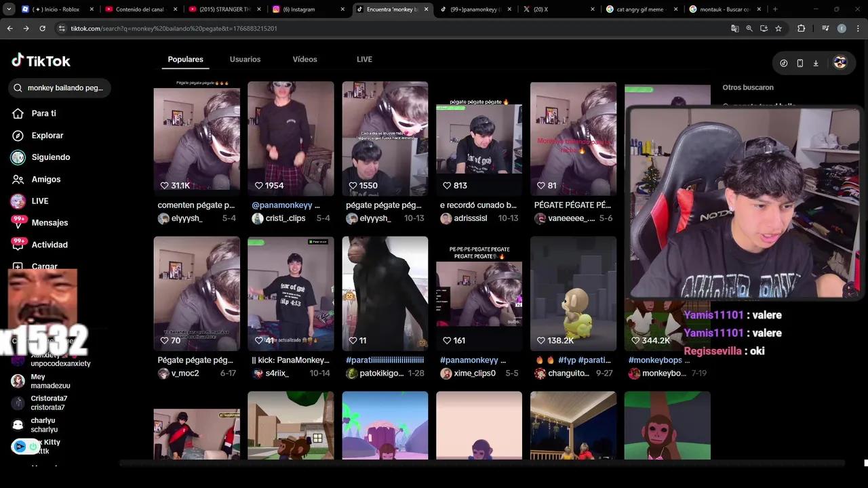Open the browser extensions puzzle icon
Viewport: 868px width, 488px height.
pos(802,28)
